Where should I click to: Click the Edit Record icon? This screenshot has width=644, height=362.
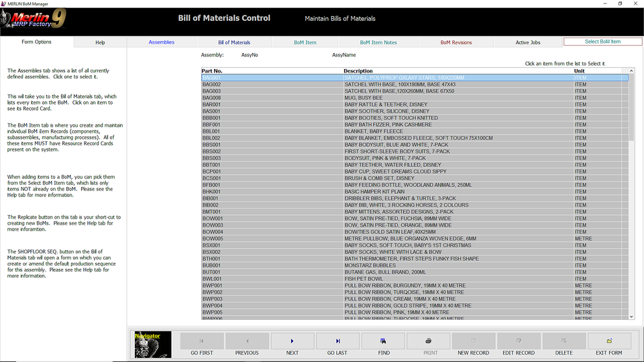click(x=519, y=341)
